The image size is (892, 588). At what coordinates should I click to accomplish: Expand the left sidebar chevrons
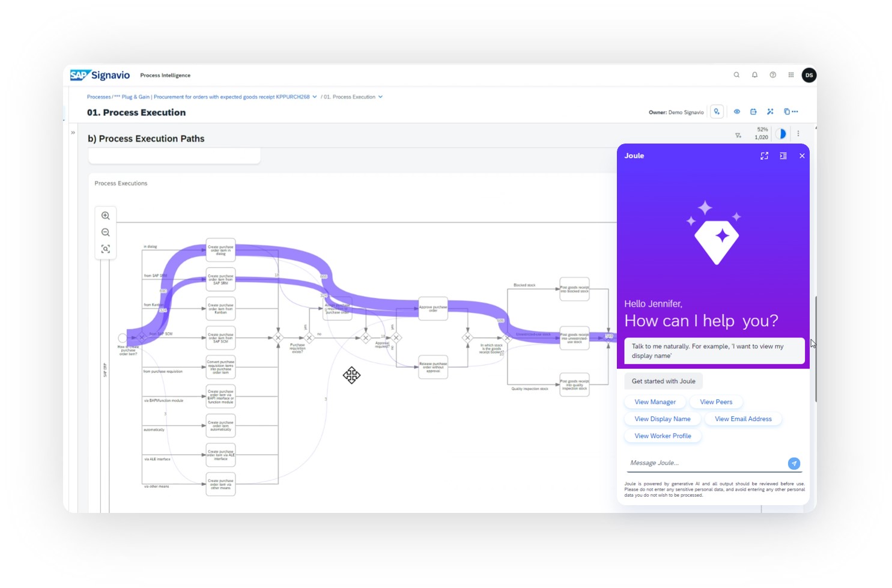[73, 133]
